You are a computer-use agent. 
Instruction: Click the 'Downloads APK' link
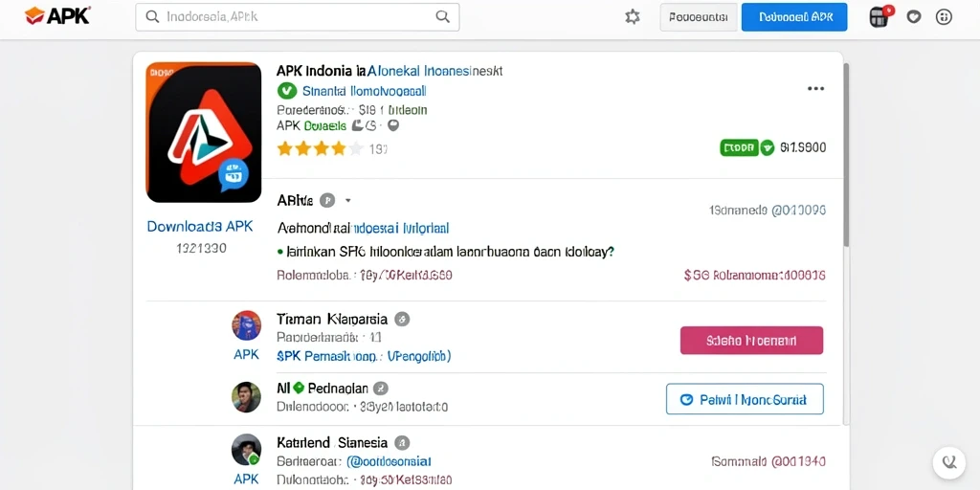(x=200, y=226)
